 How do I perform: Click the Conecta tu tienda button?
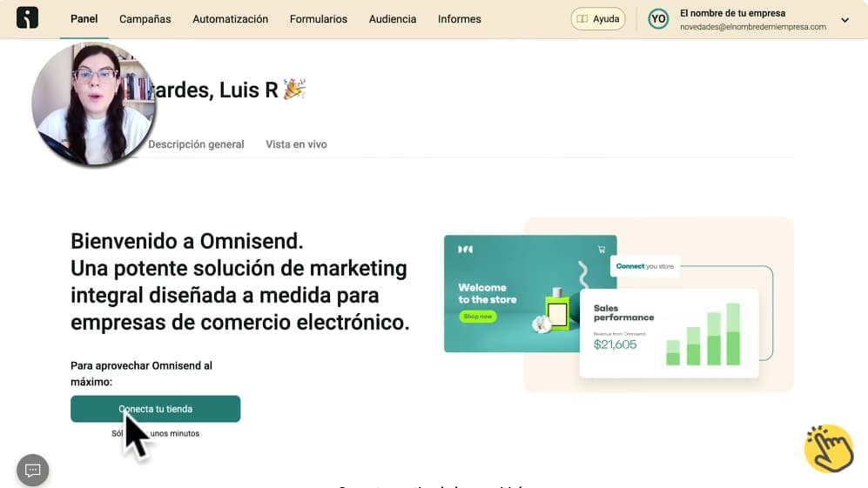[x=156, y=409]
